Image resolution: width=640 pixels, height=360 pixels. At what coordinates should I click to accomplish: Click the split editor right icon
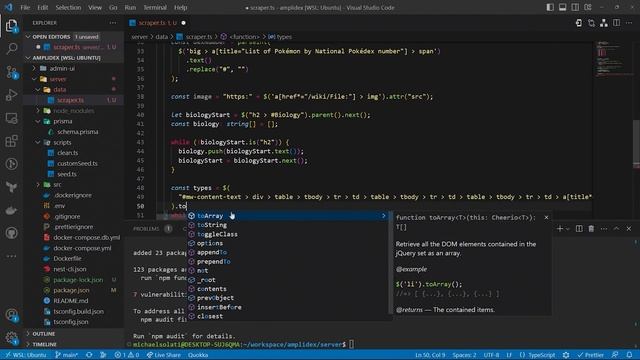pos(616,23)
